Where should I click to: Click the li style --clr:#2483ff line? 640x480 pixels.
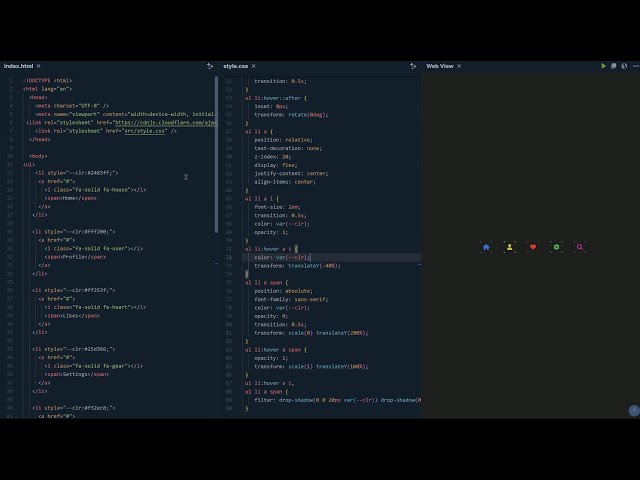[x=77, y=173]
